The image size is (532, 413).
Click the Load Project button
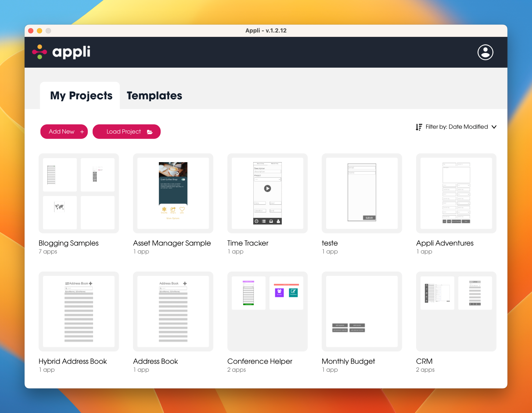(127, 132)
